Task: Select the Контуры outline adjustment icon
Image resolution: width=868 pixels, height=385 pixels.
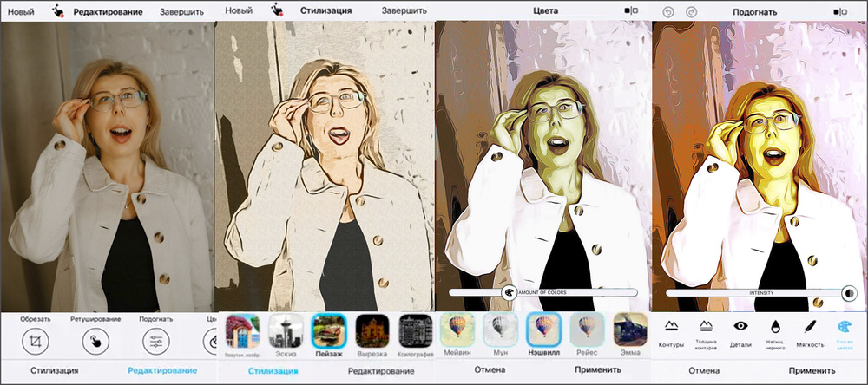Action: [x=671, y=327]
